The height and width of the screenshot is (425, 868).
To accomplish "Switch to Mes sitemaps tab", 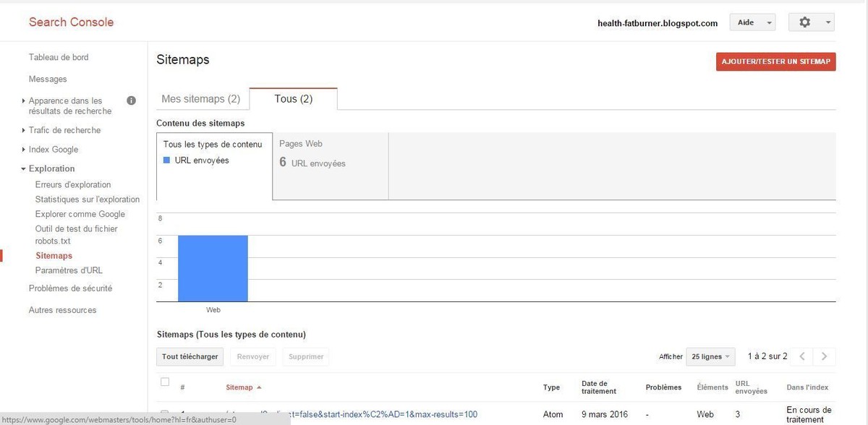I will pyautogui.click(x=200, y=99).
